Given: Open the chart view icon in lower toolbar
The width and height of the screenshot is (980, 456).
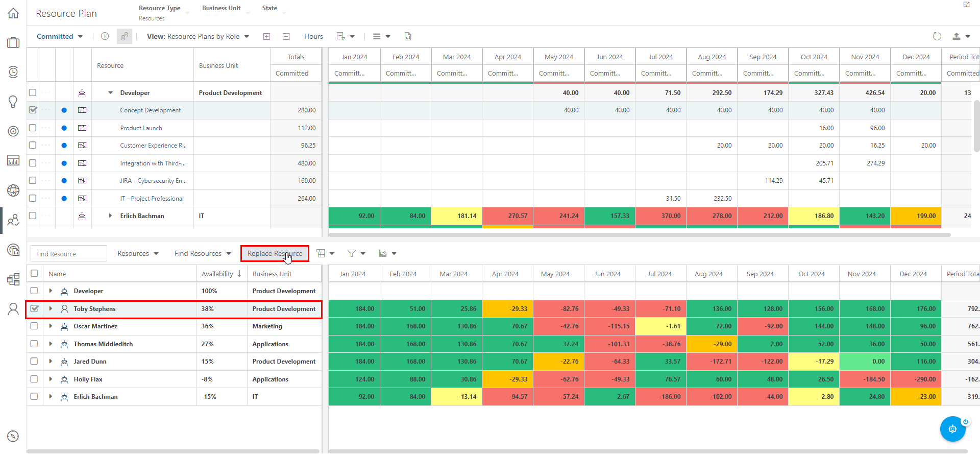Looking at the screenshot, I should [x=383, y=253].
